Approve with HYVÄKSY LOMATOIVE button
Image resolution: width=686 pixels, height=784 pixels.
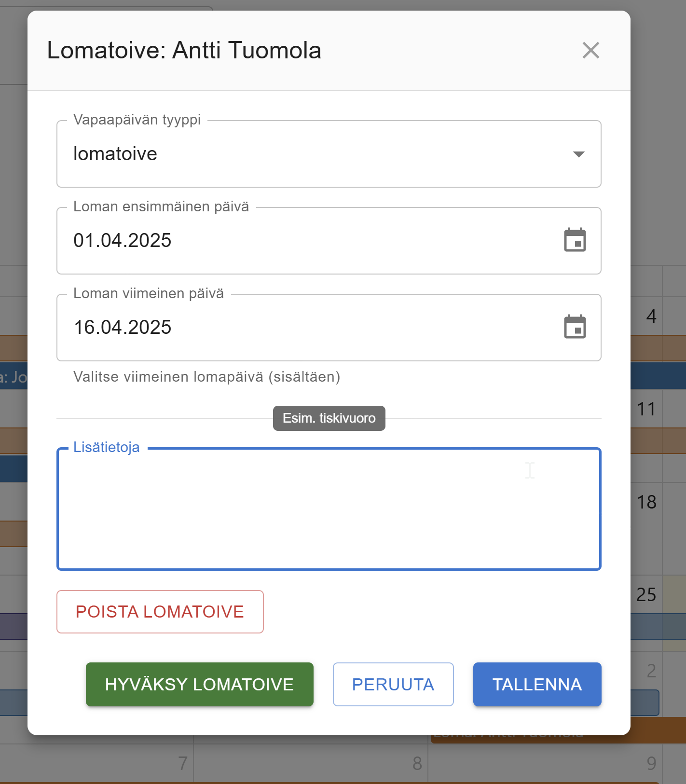(x=200, y=685)
